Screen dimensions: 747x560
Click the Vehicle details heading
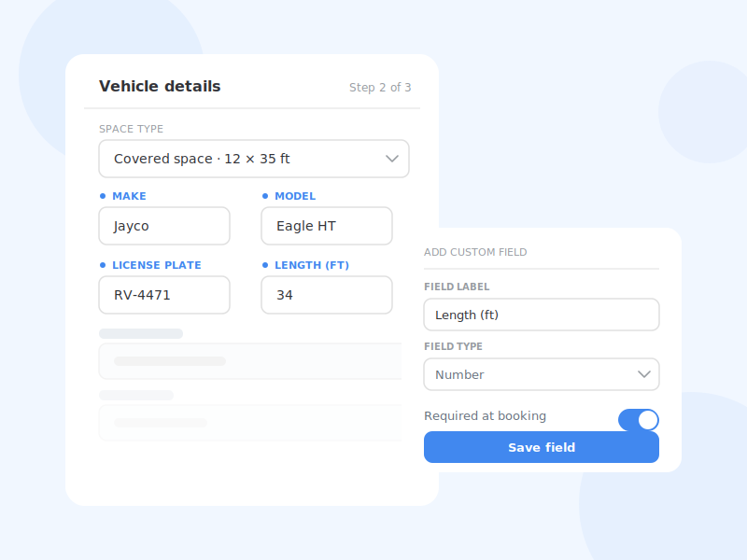pyautogui.click(x=160, y=86)
